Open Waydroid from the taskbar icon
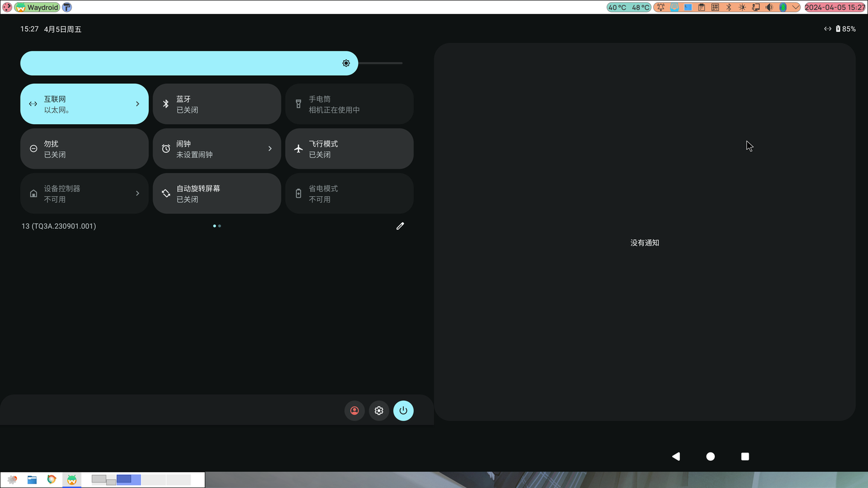This screenshot has height=488, width=868. coord(72,480)
